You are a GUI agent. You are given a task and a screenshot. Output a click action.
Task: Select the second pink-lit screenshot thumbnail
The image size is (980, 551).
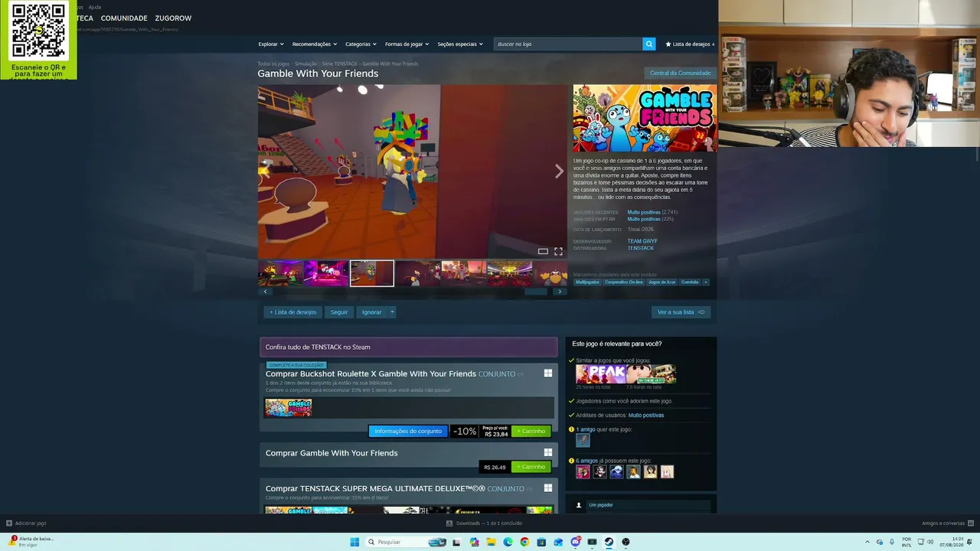326,273
